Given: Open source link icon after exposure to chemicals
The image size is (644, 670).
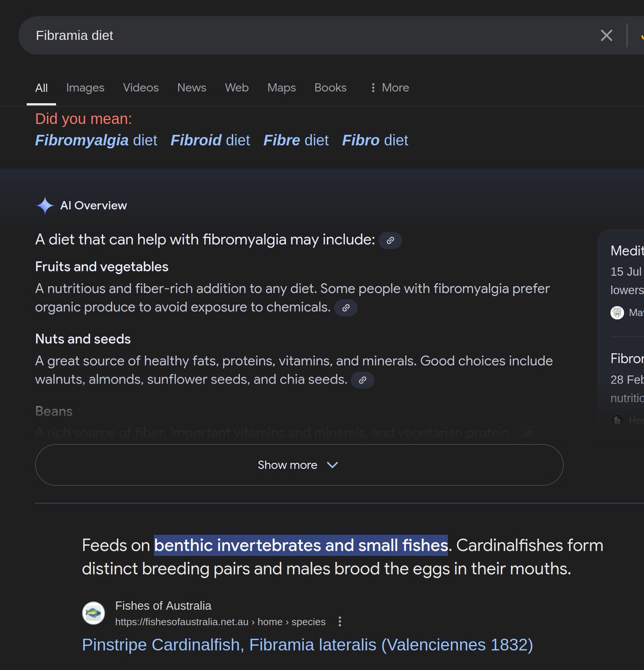Looking at the screenshot, I should [346, 308].
